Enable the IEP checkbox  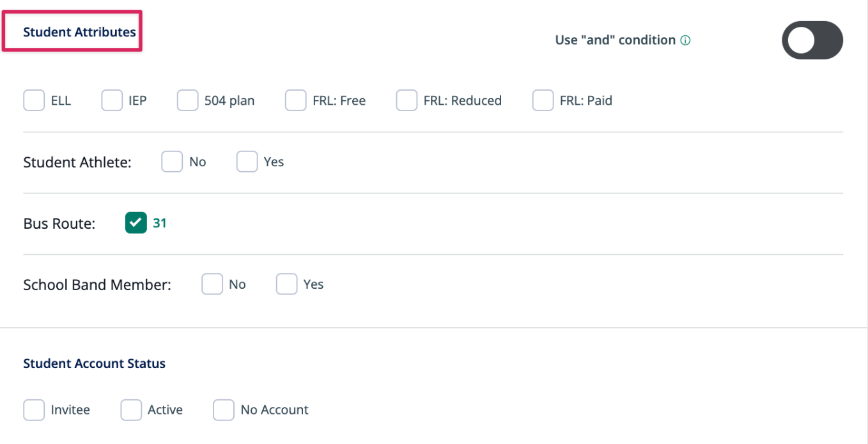[x=112, y=100]
